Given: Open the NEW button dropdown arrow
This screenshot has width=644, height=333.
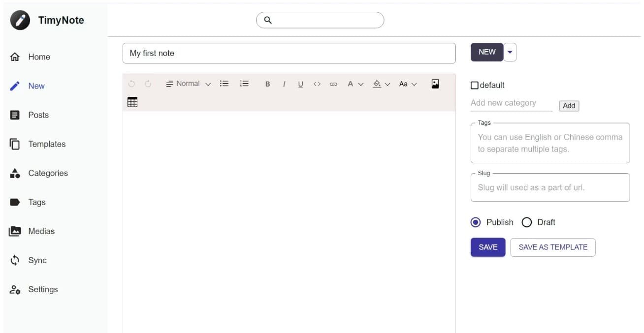Looking at the screenshot, I should [x=510, y=52].
